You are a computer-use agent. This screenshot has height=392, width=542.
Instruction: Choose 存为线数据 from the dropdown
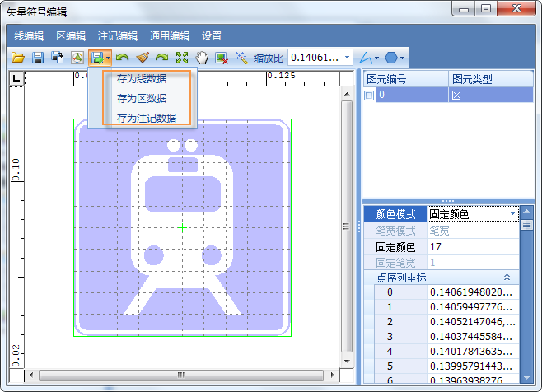[141, 79]
